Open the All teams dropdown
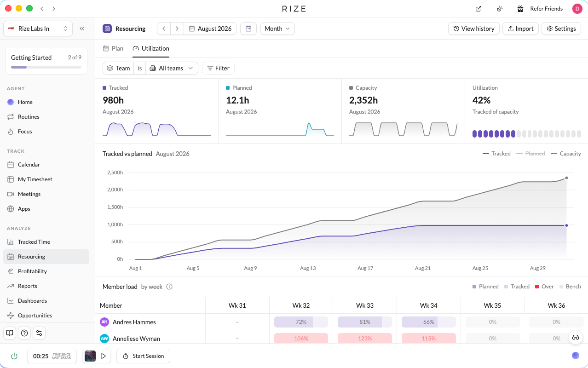Image resolution: width=588 pixels, height=368 pixels. click(172, 68)
